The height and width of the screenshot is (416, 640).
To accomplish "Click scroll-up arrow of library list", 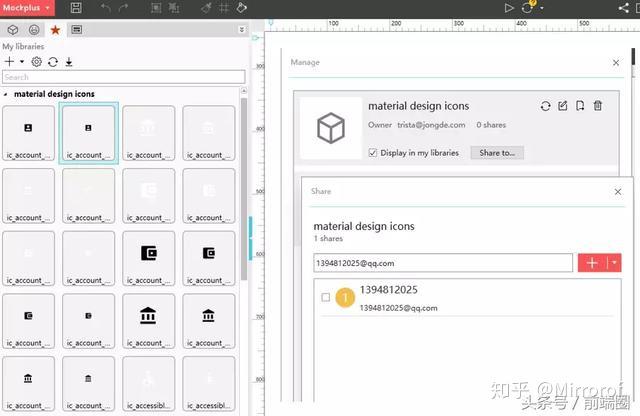I will click(x=244, y=91).
